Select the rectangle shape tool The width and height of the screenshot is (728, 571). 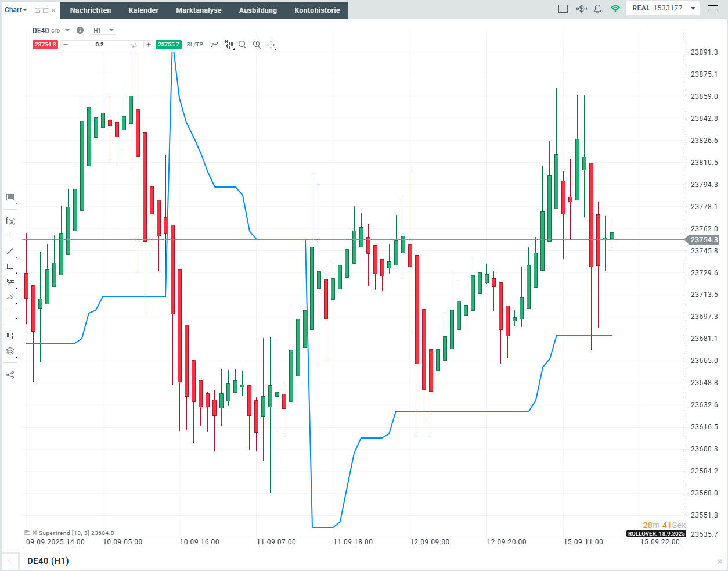coord(10,267)
